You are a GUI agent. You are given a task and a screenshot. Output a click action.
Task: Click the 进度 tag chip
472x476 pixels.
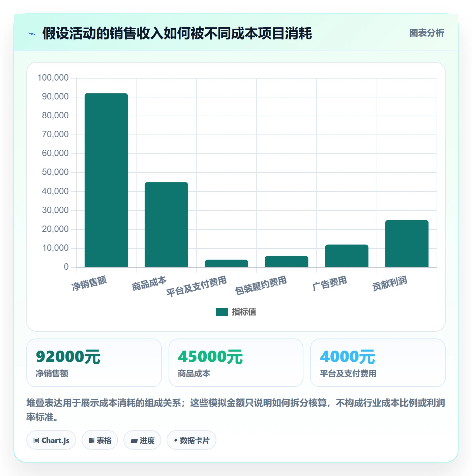[142, 440]
